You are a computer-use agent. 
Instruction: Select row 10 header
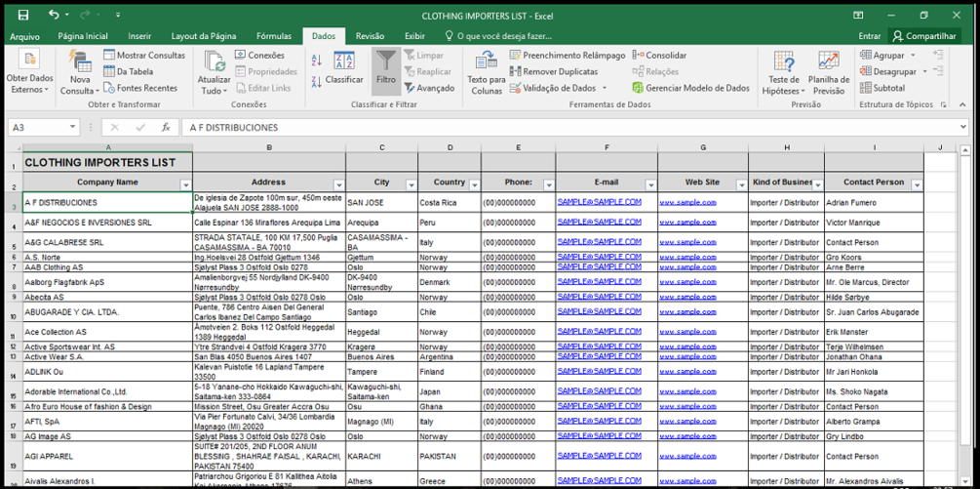tap(14, 312)
